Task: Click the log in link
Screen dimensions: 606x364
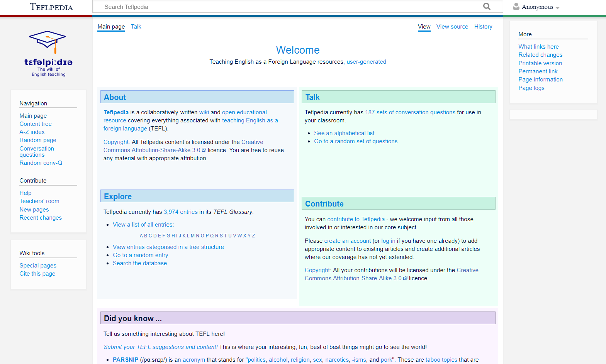Action: [388, 241]
